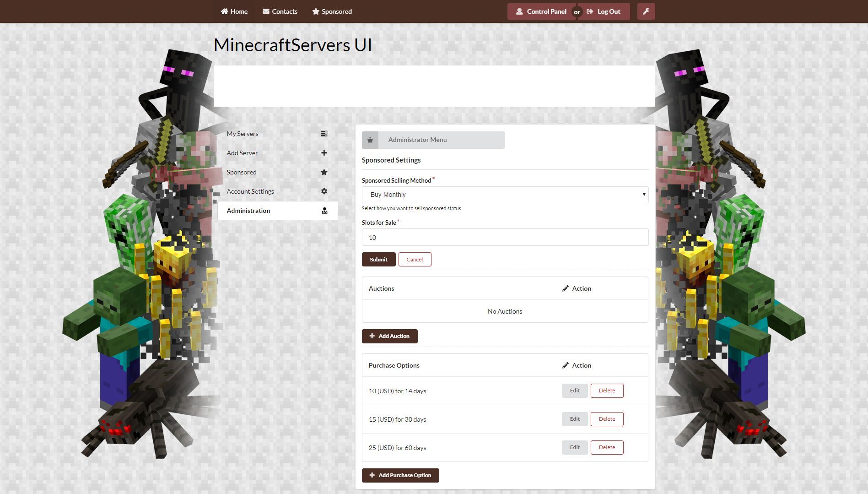Open the Sponsored Selling Method dropdown

pos(505,195)
